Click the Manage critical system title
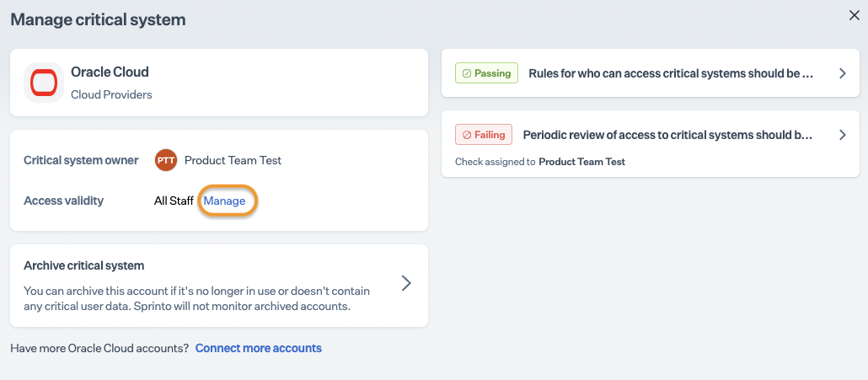868x380 pixels. (x=98, y=19)
